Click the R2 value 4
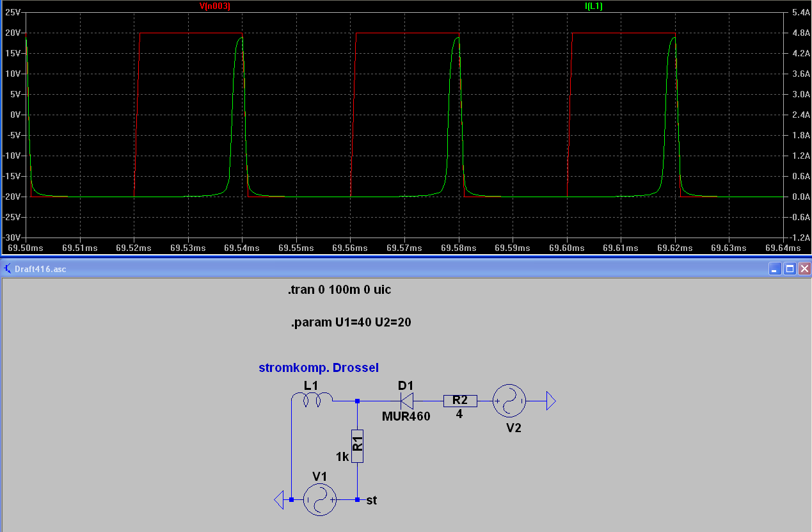 [459, 414]
